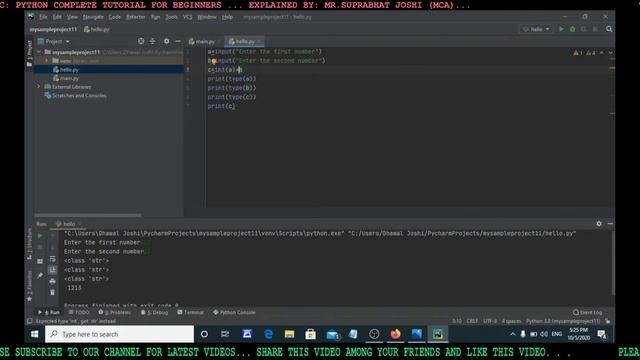
Task: Open the TODO tool window
Action: [x=79, y=312]
